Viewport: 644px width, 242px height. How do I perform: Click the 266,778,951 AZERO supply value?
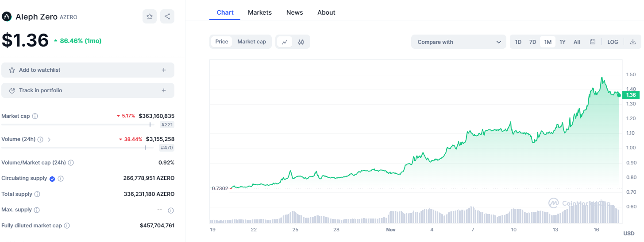pyautogui.click(x=149, y=178)
